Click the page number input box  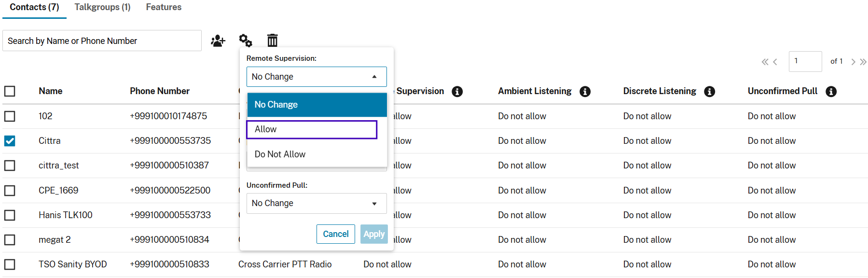tap(805, 61)
